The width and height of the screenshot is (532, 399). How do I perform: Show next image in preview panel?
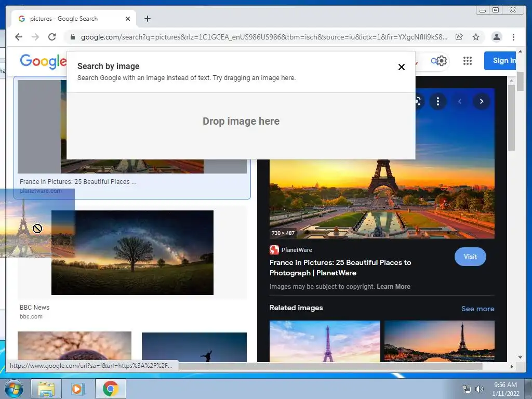tap(481, 101)
